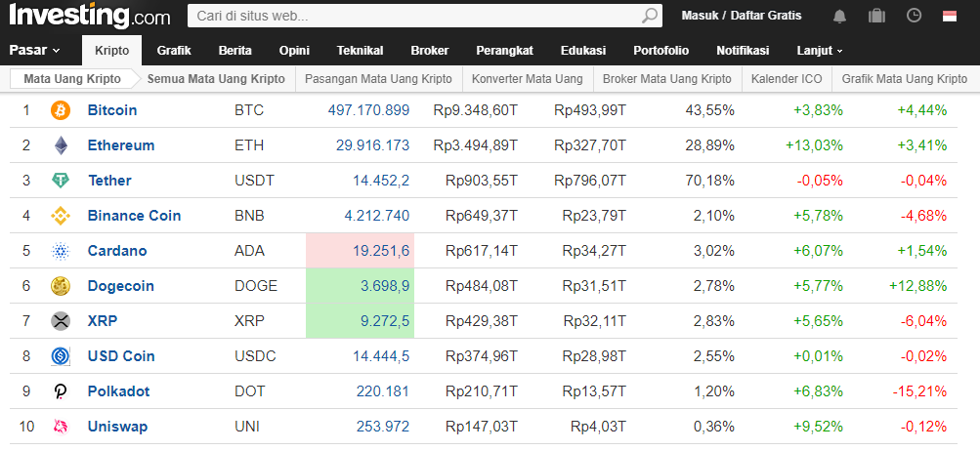This screenshot has width=980, height=451.
Task: Click the search magnifier icon
Action: (650, 16)
